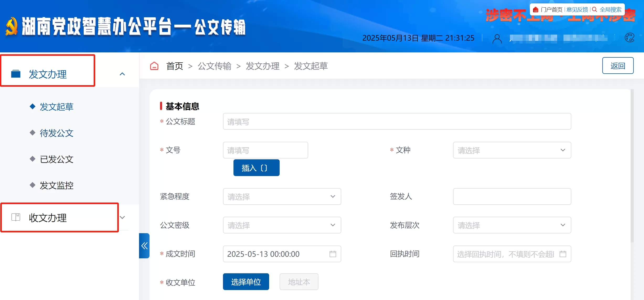Open the 紧急程度 dropdown
The image size is (644, 300).
(x=282, y=197)
